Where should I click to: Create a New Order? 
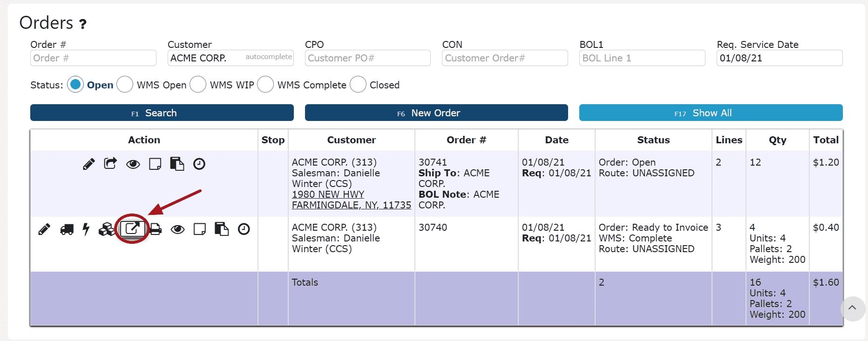pos(436,113)
